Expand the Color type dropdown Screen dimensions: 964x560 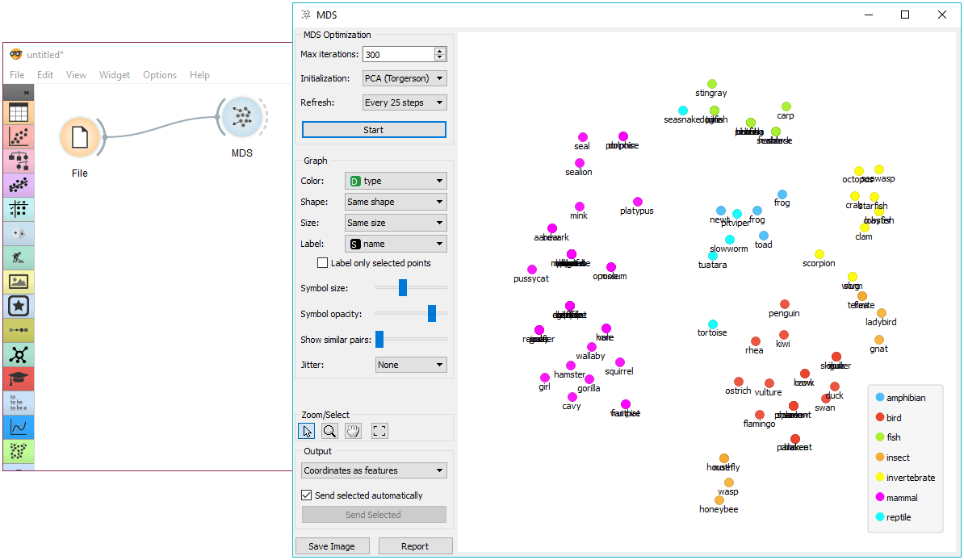point(396,181)
